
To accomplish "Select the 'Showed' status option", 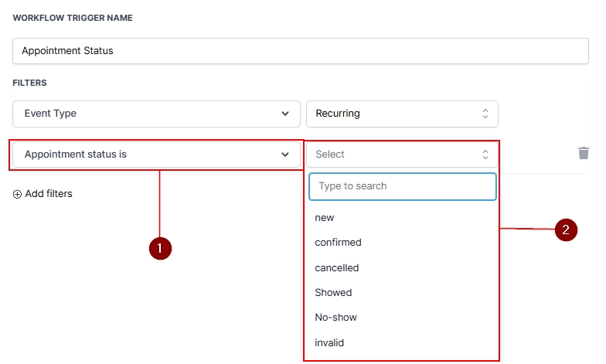I will [x=333, y=293].
